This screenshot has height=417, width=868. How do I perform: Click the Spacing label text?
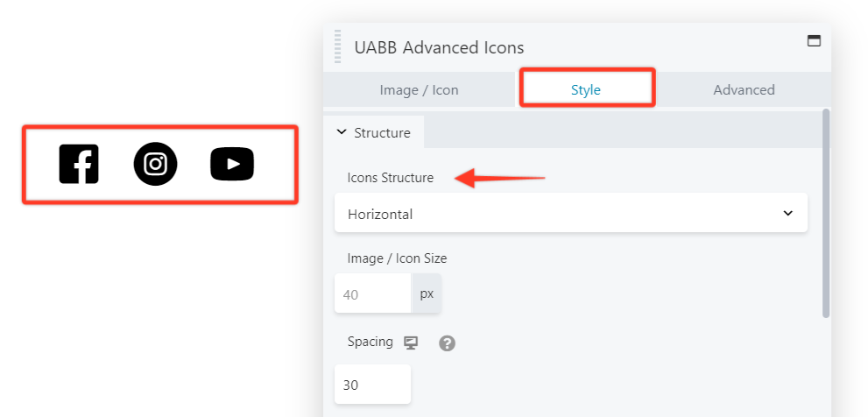[x=370, y=342]
